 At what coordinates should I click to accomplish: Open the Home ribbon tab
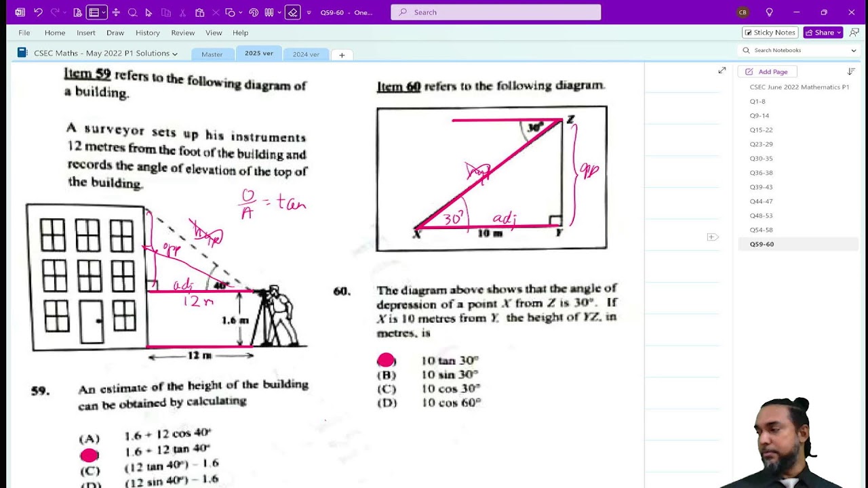(55, 33)
